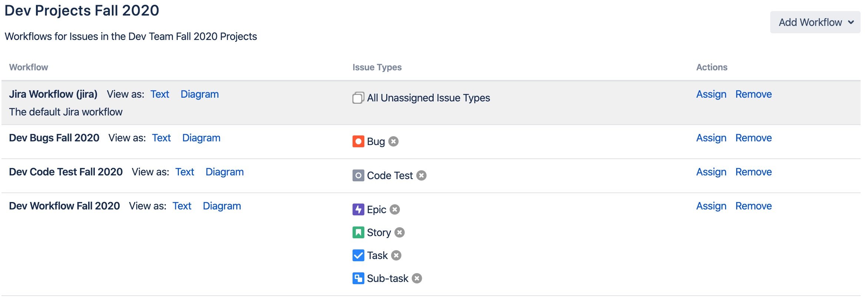This screenshot has width=868, height=299.
Task: Click the Bug issue type label
Action: pyautogui.click(x=376, y=141)
